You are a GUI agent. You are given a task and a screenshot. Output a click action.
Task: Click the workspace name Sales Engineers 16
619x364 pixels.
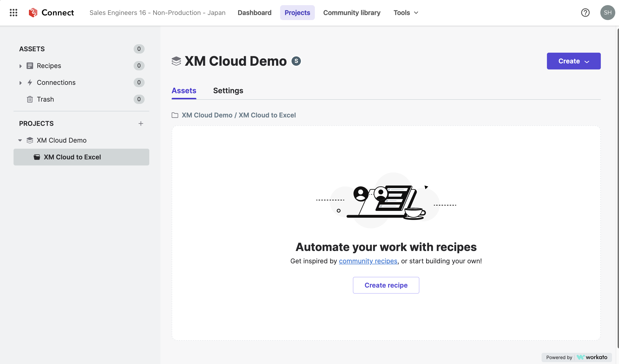click(x=157, y=13)
